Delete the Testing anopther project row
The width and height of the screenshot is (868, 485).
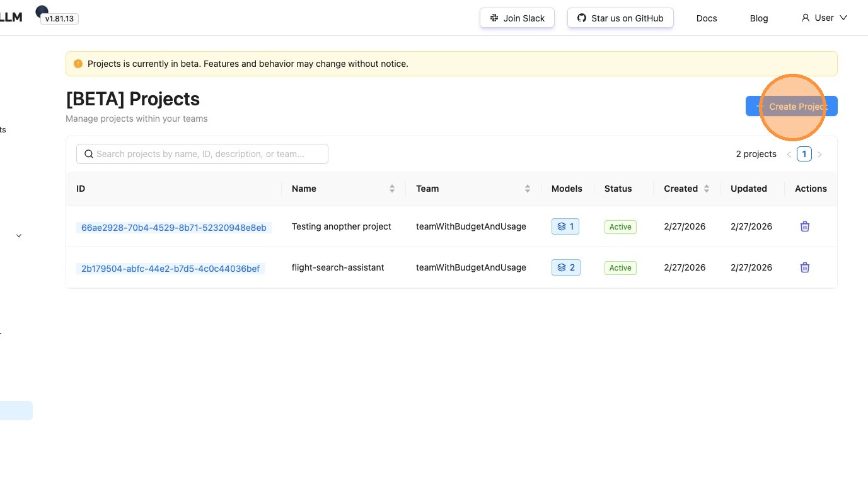click(804, 226)
